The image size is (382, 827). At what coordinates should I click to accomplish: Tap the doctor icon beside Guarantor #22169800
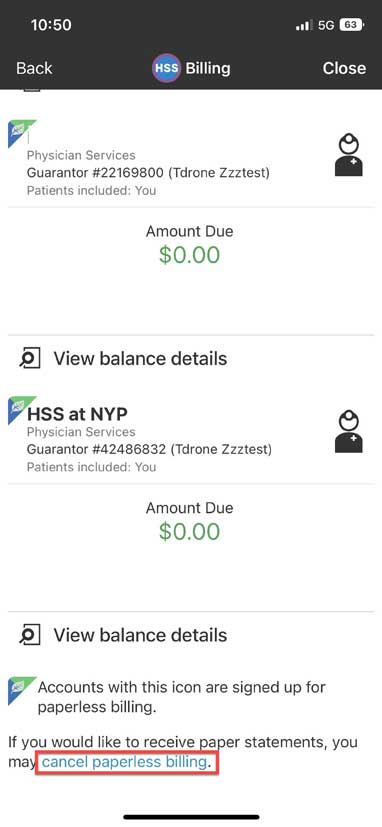tap(349, 154)
